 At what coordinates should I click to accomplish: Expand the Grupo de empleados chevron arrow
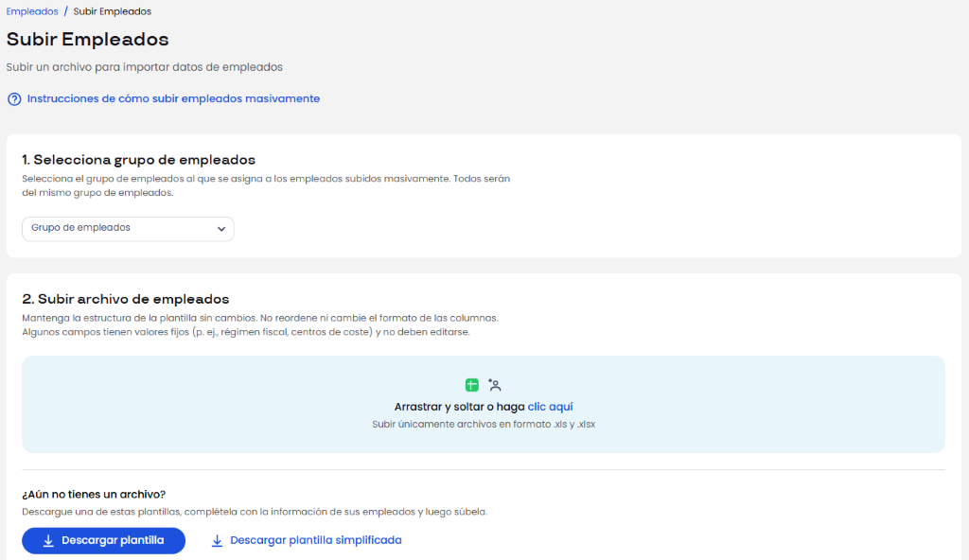point(220,229)
